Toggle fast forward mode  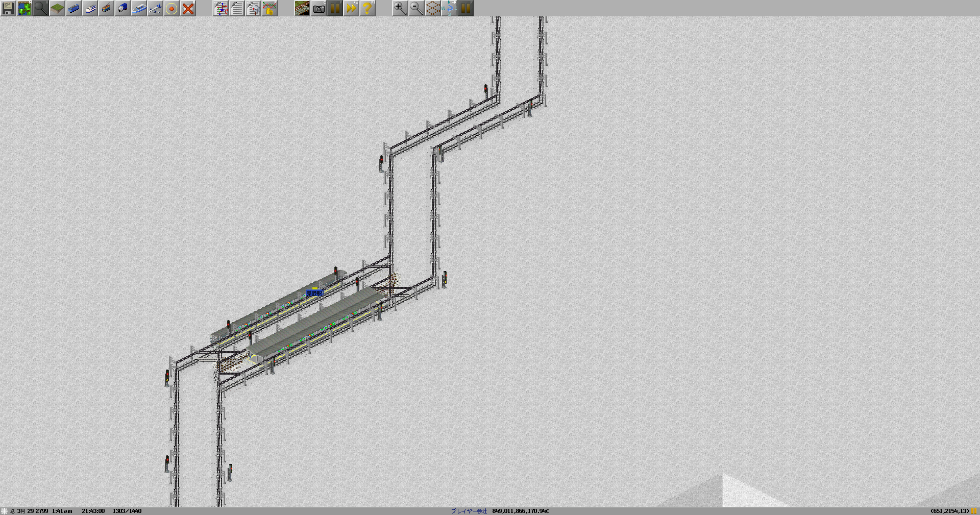point(351,8)
